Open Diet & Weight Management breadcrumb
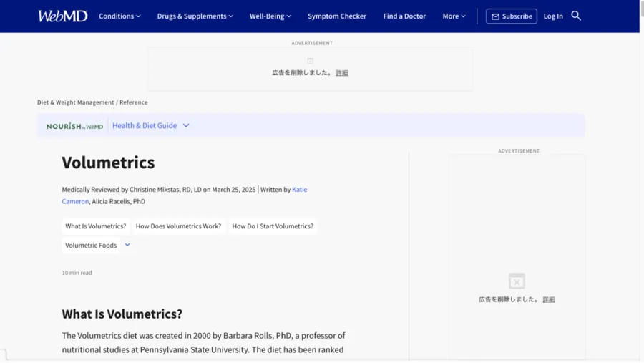The image size is (644, 363). pos(76,102)
